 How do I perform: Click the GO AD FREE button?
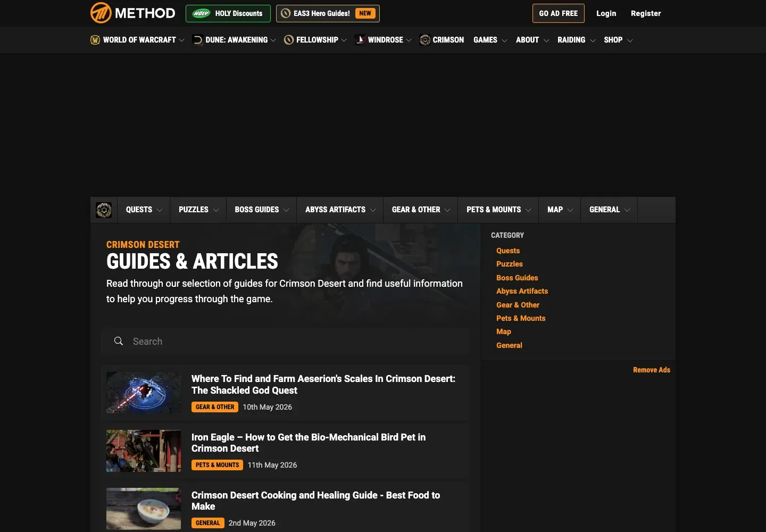(559, 13)
